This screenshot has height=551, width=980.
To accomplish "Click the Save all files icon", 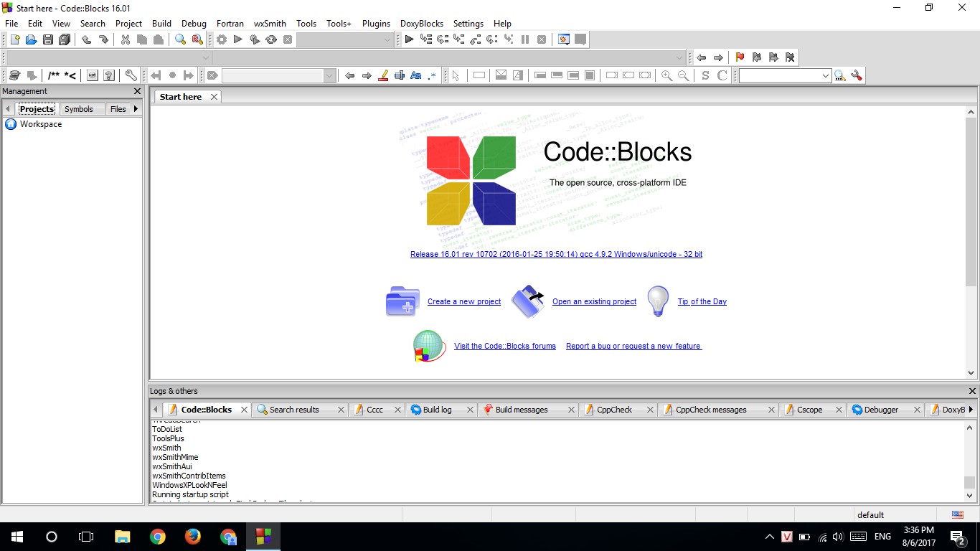I will [x=65, y=39].
